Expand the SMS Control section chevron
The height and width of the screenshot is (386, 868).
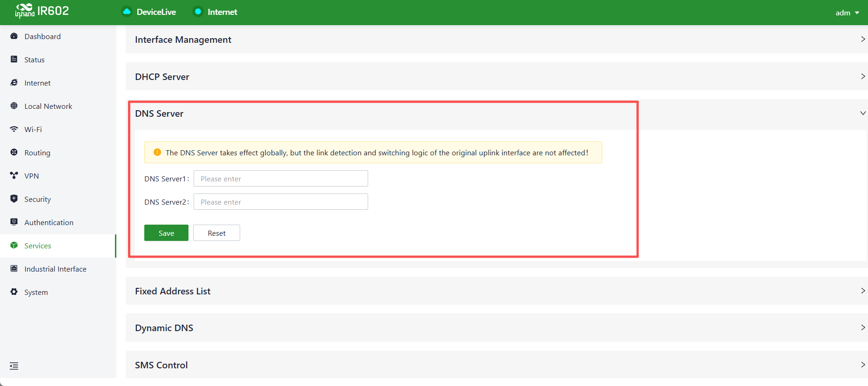(863, 365)
